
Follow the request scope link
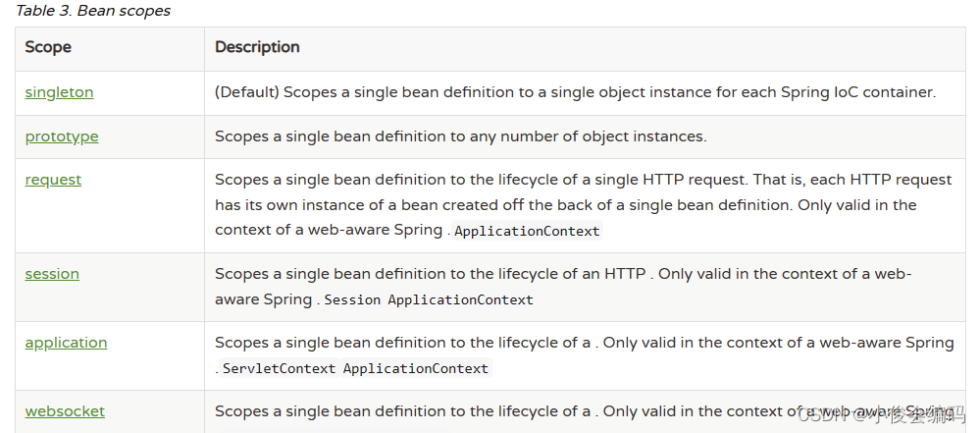point(53,180)
